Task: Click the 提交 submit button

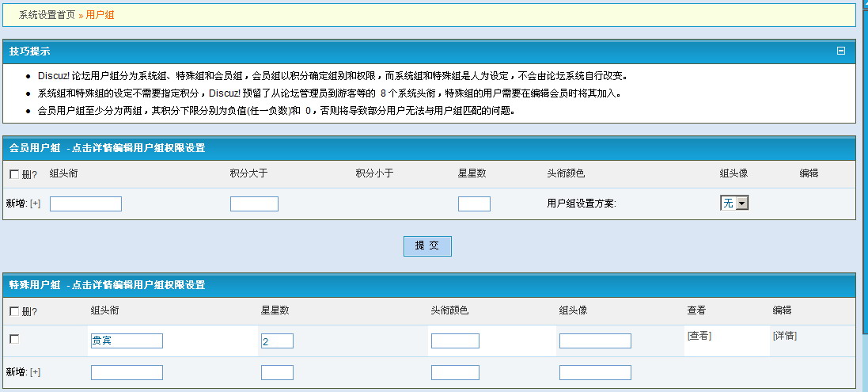Action: [x=427, y=245]
